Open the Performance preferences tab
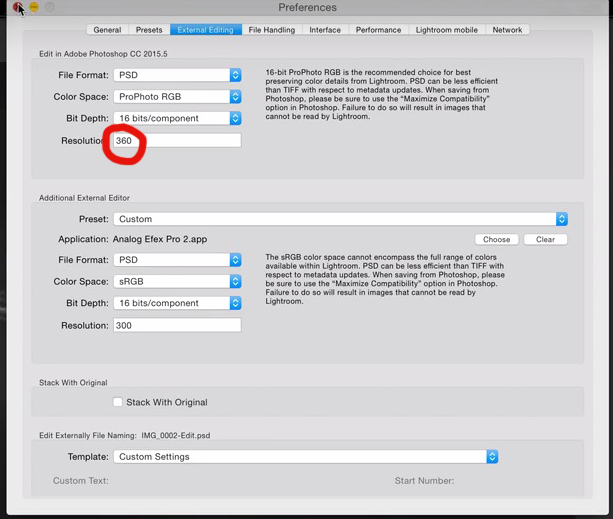613x519 pixels. 378,30
